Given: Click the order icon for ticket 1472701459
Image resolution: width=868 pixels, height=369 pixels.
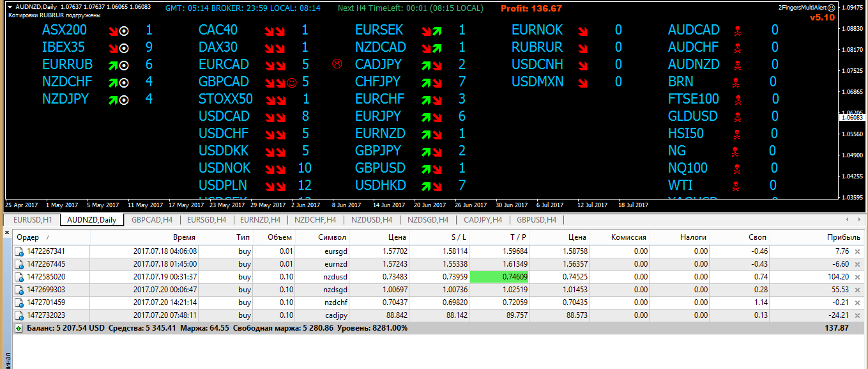Looking at the screenshot, I should click(x=19, y=302).
